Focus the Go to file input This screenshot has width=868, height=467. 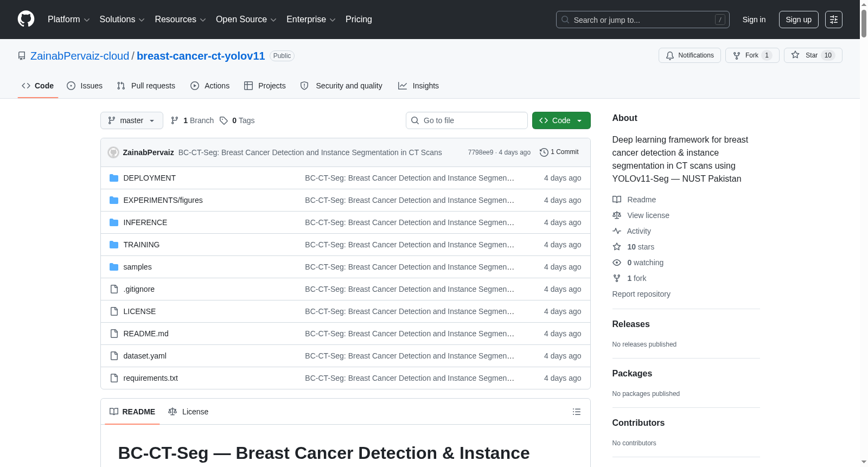point(467,120)
